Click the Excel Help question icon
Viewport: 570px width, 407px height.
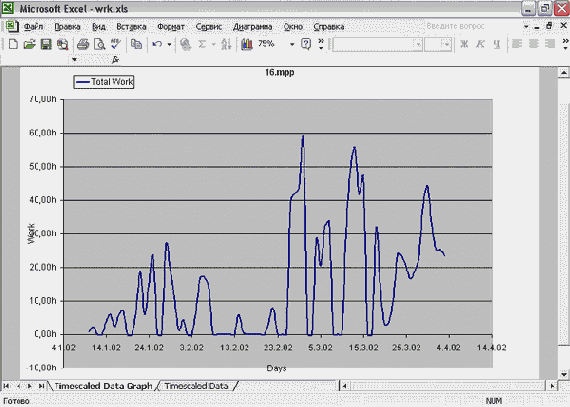click(306, 44)
